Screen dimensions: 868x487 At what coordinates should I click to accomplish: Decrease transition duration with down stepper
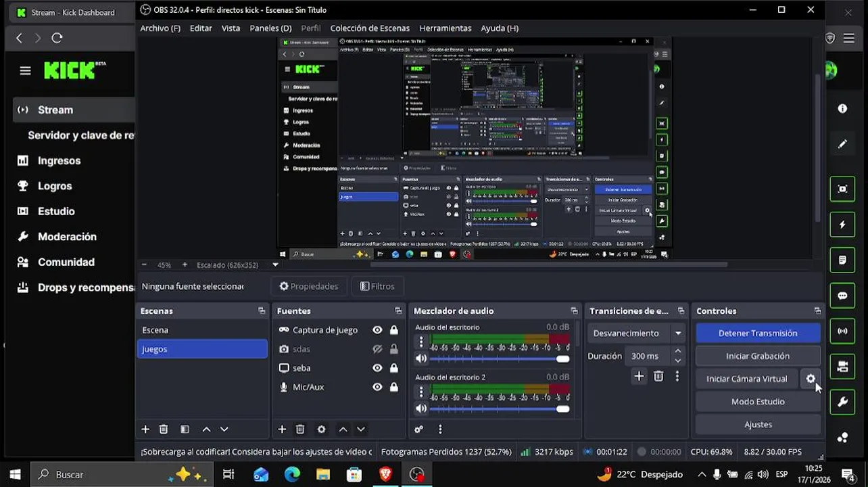[678, 361]
